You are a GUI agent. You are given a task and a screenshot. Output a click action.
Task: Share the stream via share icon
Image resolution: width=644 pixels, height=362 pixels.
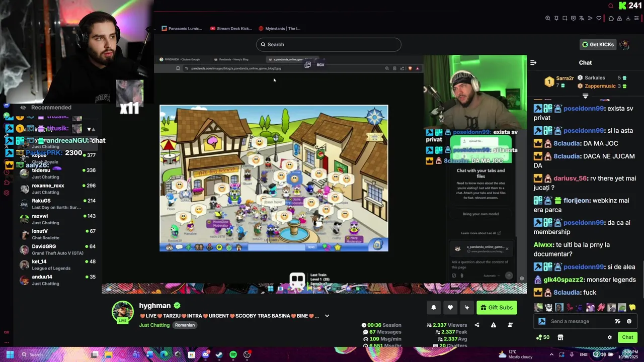tap(477, 325)
